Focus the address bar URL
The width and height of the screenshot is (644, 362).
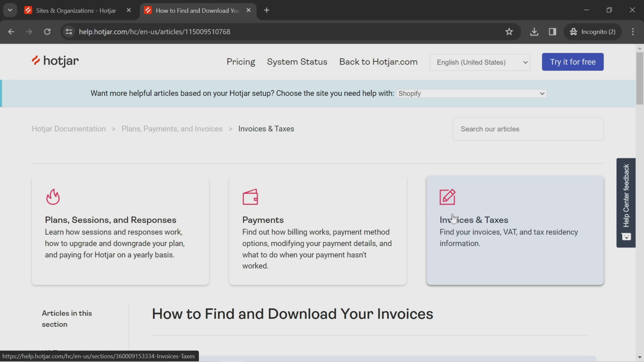[x=154, y=32]
